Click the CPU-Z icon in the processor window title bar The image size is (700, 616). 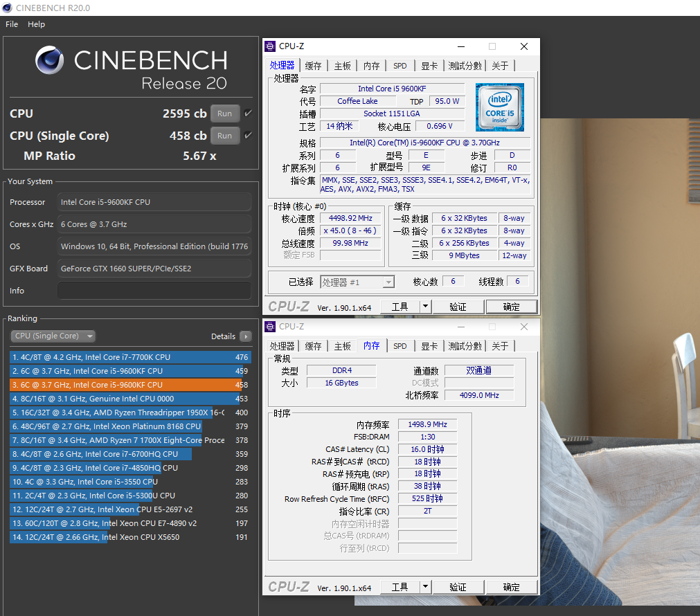pos(270,46)
